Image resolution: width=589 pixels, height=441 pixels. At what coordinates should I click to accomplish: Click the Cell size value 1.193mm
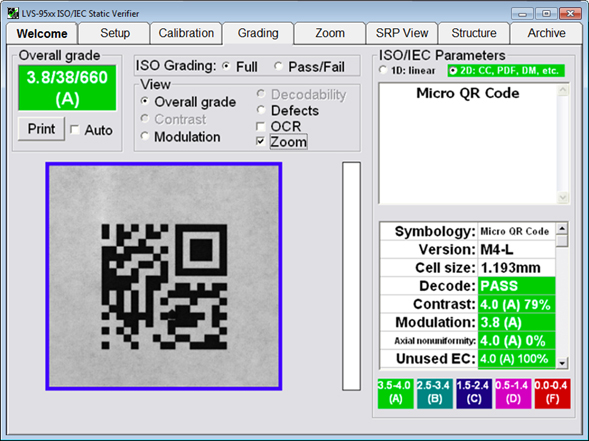pos(517,268)
